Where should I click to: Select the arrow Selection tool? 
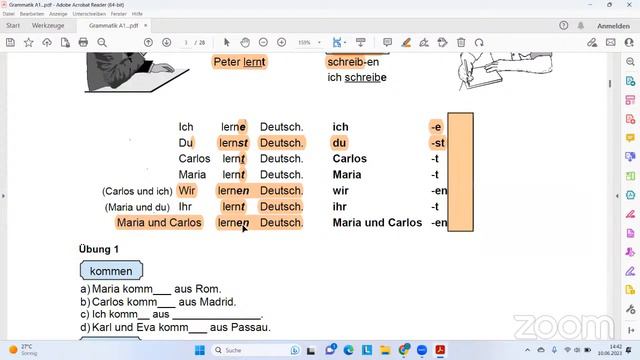point(227,42)
